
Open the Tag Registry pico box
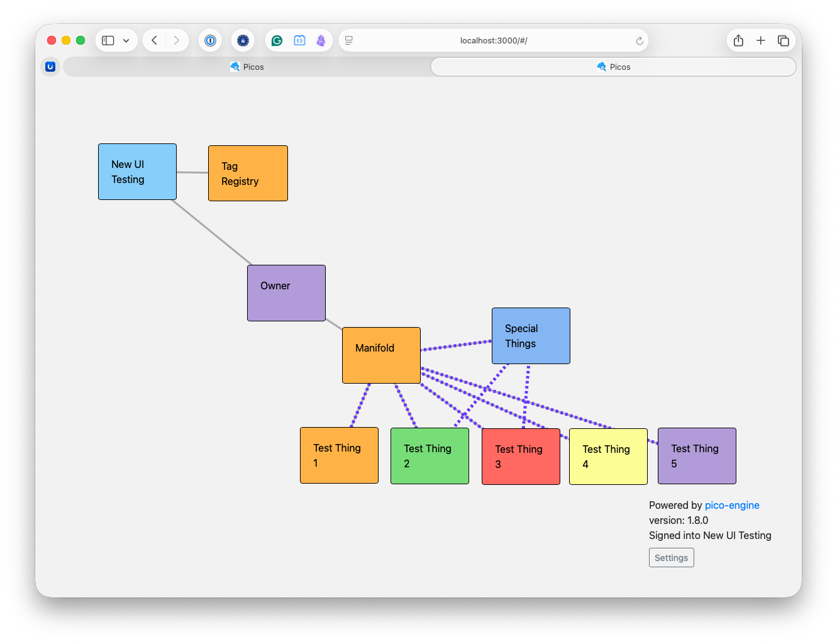248,174
